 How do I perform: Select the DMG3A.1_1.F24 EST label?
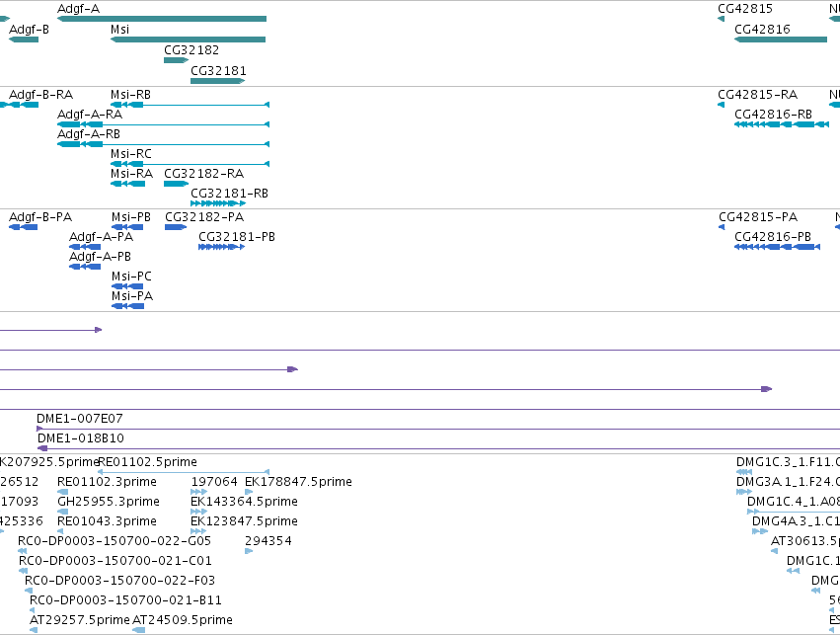pos(788,482)
